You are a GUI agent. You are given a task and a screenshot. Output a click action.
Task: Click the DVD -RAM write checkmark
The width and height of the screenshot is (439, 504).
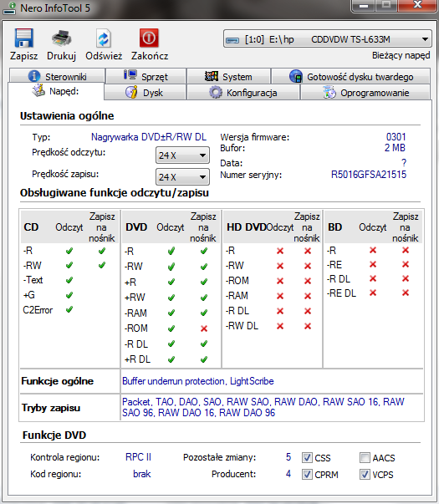click(204, 313)
